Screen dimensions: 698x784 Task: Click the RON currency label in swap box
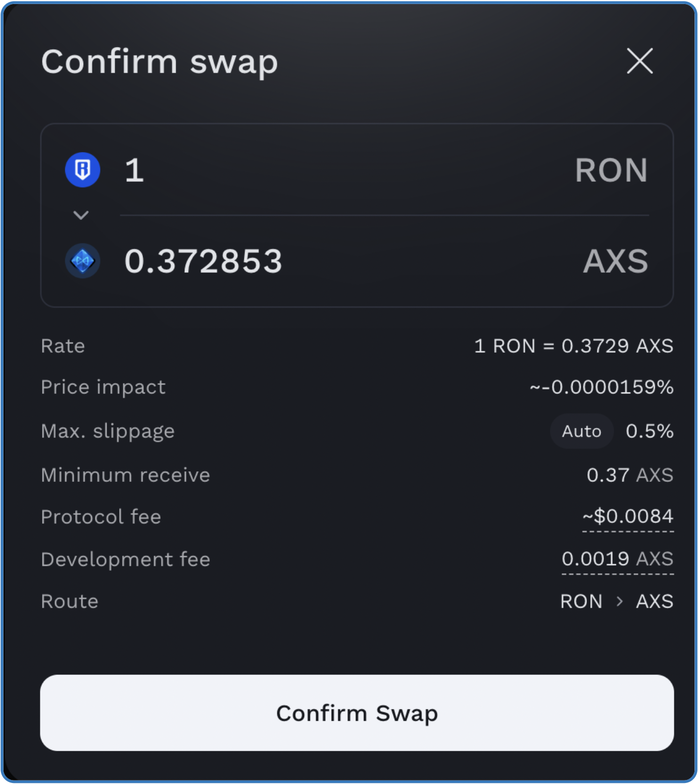pos(611,170)
